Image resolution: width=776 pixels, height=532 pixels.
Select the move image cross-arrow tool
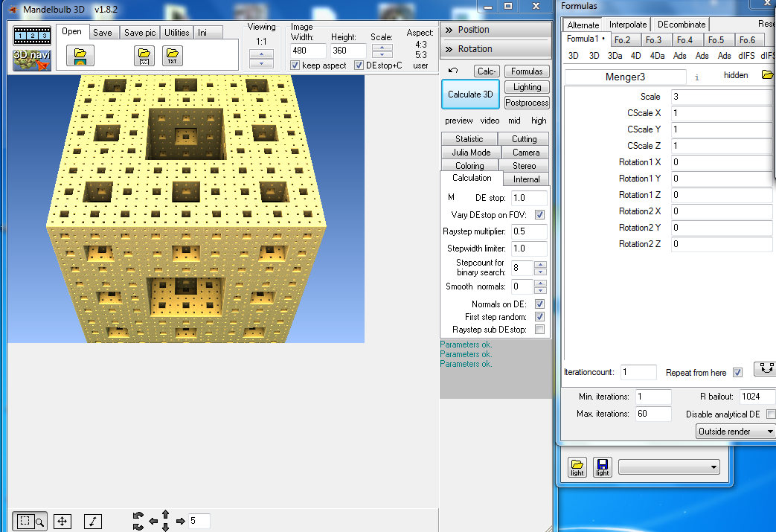[x=62, y=521]
